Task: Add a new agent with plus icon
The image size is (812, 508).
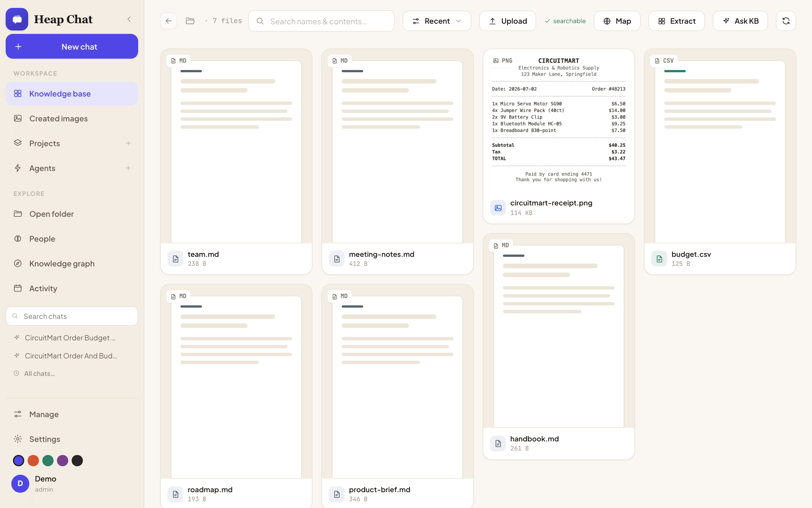Action: 128,168
